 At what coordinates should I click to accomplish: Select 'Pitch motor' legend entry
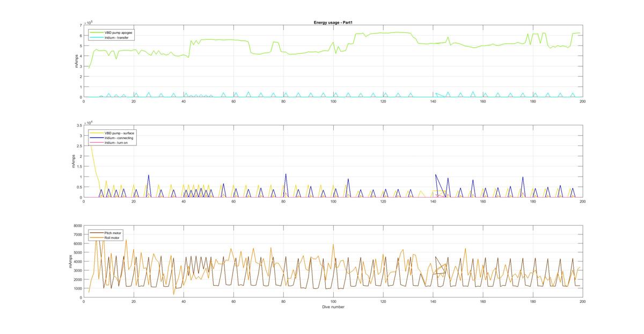pyautogui.click(x=113, y=233)
